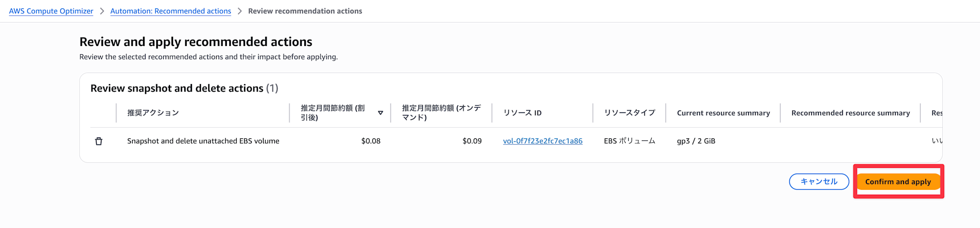Screen dimensions: 980x228
Task: Select the 推奨アクション column header
Action: click(153, 113)
